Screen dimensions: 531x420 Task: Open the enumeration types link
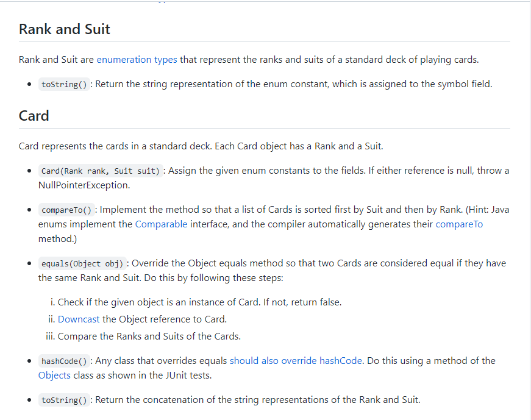point(137,60)
